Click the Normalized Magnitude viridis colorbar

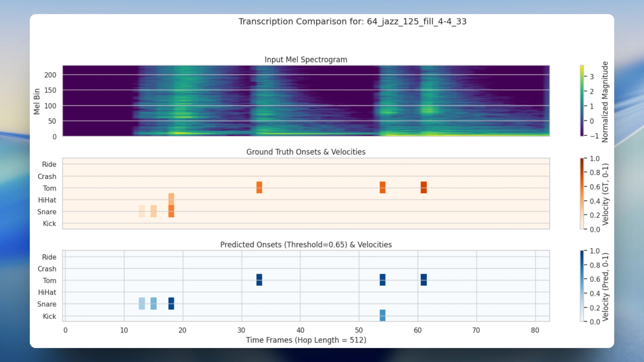click(582, 101)
